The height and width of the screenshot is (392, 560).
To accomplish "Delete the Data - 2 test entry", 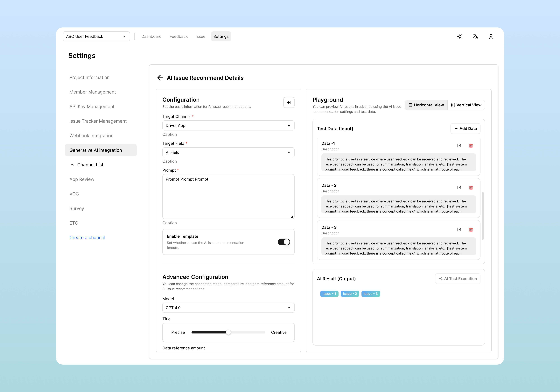I will tap(471, 188).
